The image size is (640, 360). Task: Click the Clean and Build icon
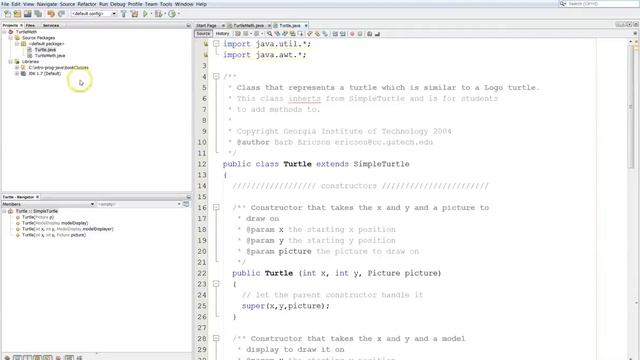pos(134,14)
